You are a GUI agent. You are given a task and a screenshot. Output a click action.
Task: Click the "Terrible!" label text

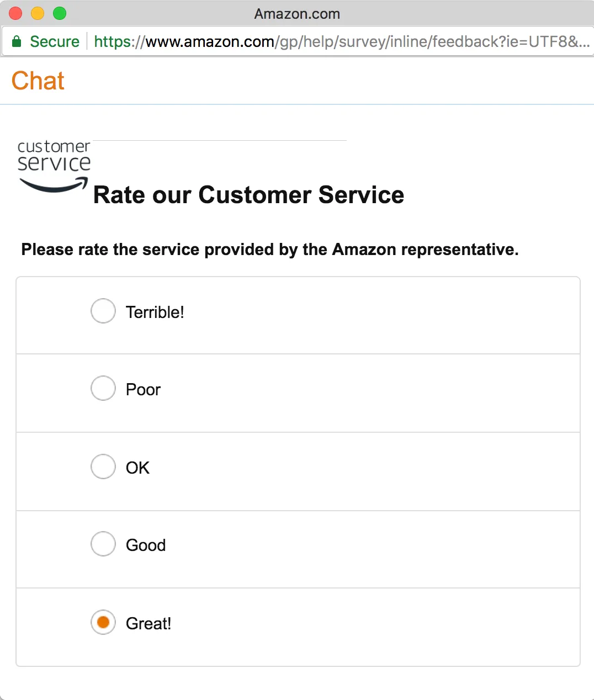(x=155, y=312)
